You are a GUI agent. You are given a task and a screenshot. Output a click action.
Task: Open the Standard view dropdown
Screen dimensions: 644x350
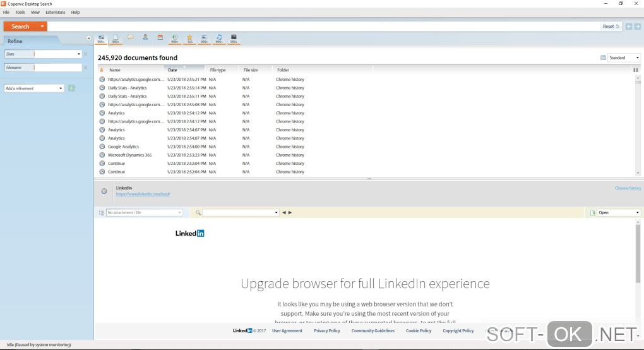coord(638,58)
